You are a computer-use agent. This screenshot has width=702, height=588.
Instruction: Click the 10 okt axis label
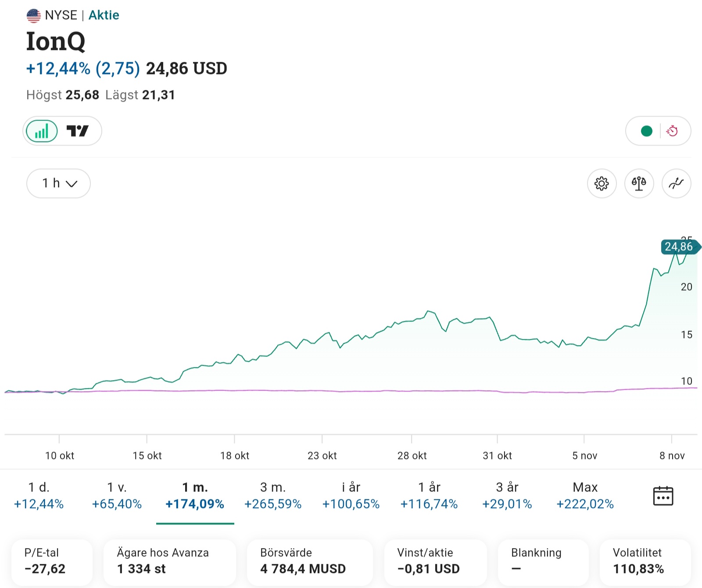point(60,456)
